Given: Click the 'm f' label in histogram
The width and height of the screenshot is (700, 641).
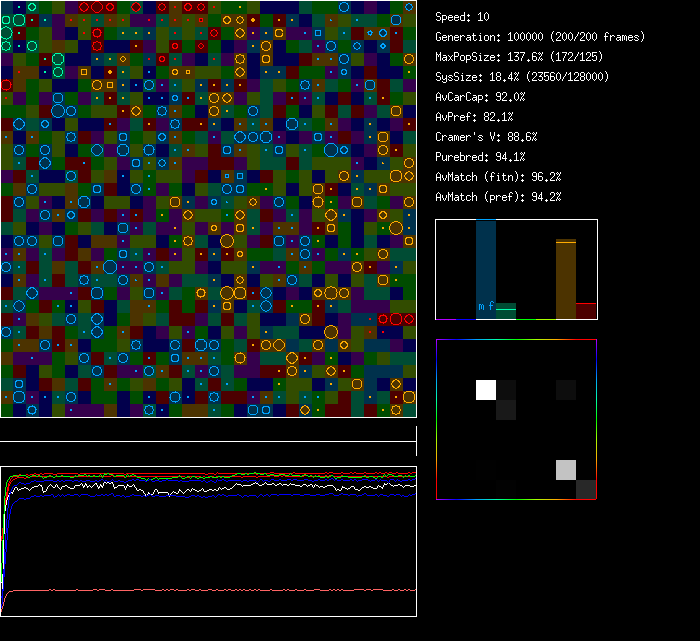Looking at the screenshot, I should [486, 306].
